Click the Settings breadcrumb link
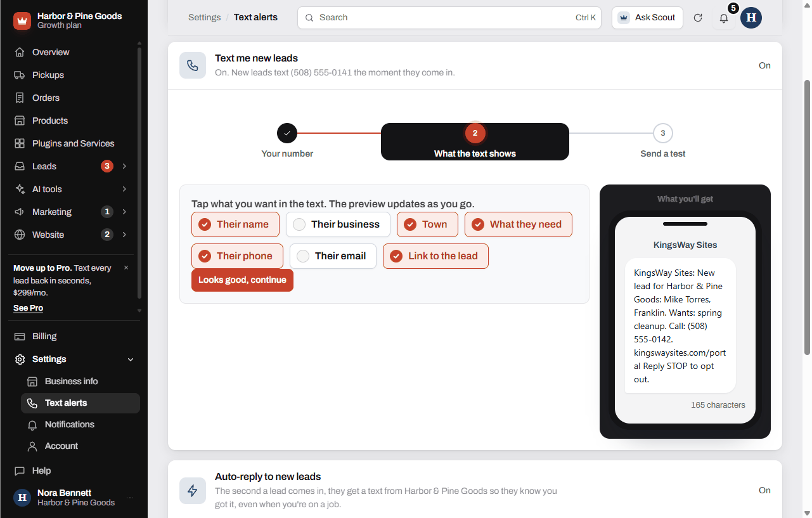 point(204,17)
